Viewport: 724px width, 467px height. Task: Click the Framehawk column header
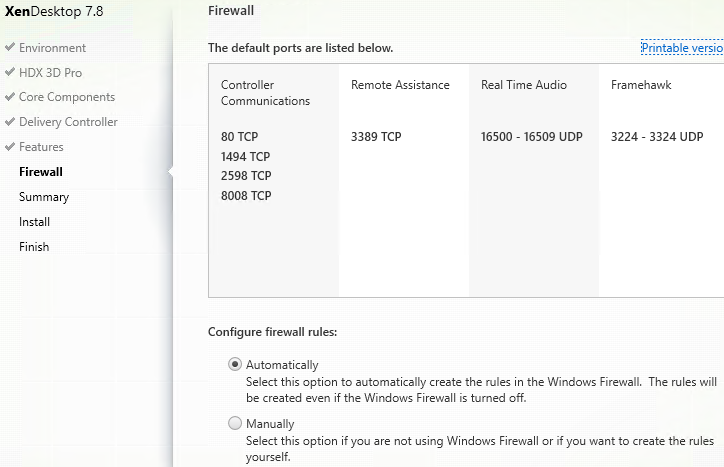click(x=641, y=85)
